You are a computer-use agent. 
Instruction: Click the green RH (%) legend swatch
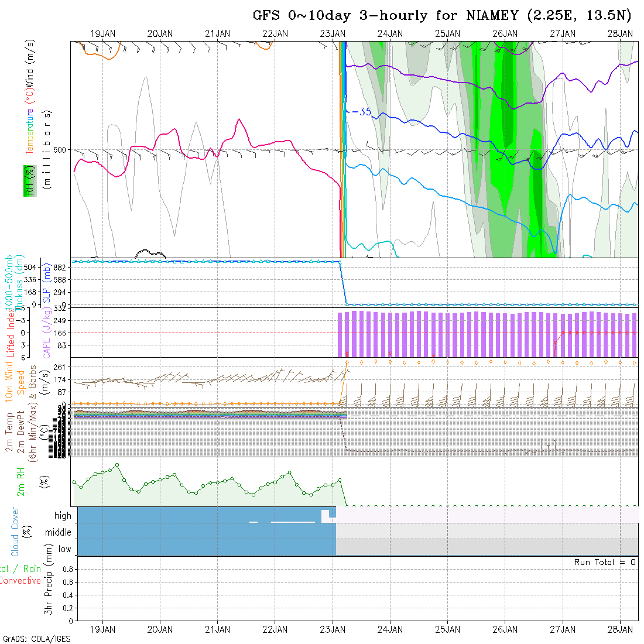28,180
